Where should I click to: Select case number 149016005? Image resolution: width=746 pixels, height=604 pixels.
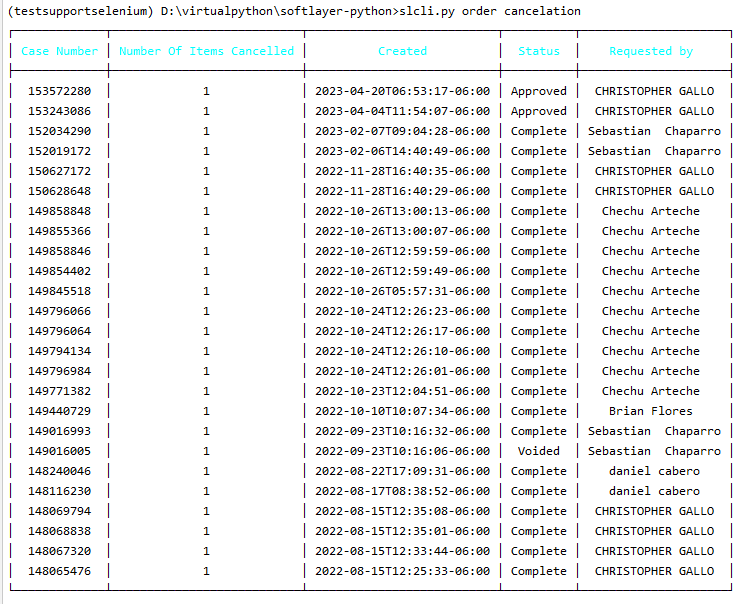59,450
